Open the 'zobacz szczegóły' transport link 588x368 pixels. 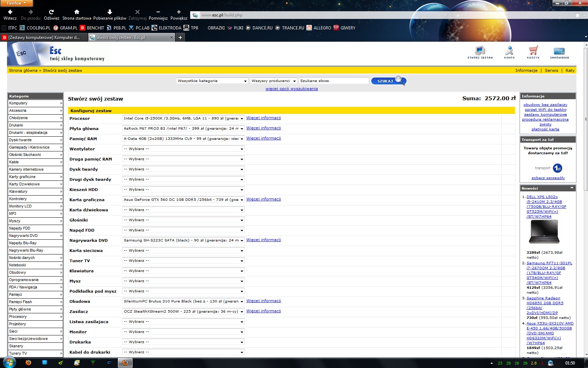(548, 178)
